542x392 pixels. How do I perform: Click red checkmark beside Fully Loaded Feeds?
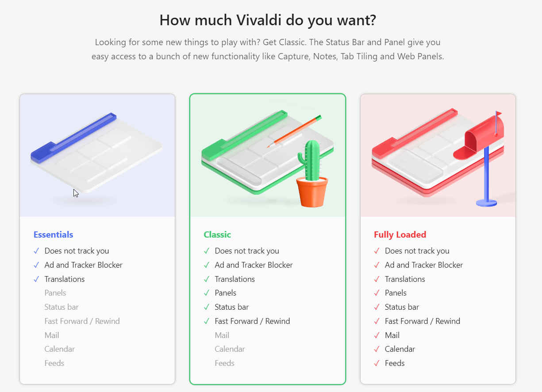377,363
